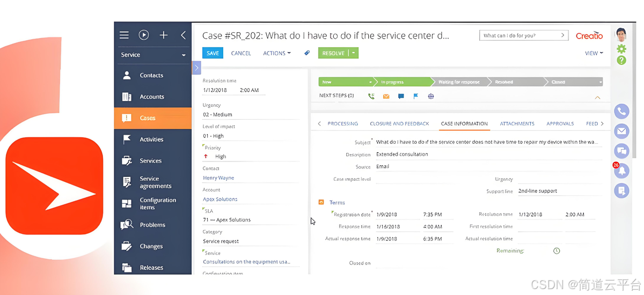Click the Terms section collapse icon
Viewport: 644px width, 295px height.
[x=321, y=202]
